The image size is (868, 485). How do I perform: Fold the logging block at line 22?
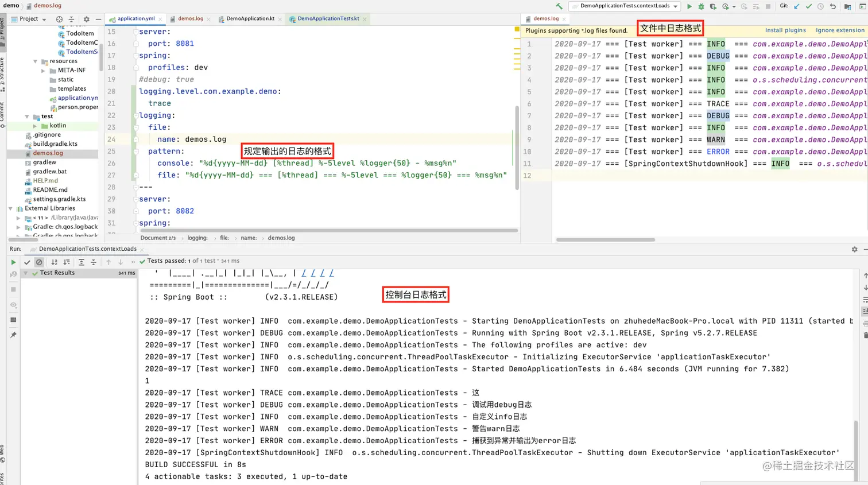click(x=136, y=115)
